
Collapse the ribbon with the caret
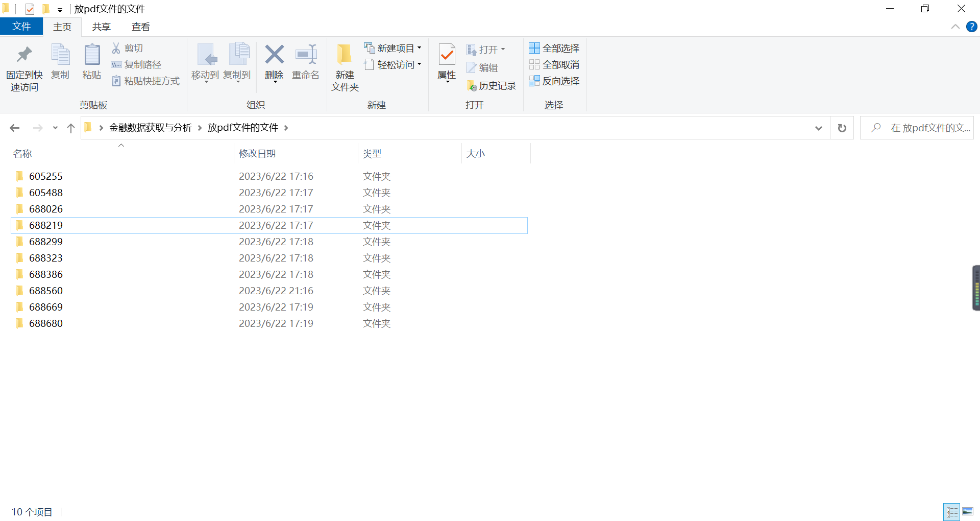click(955, 27)
